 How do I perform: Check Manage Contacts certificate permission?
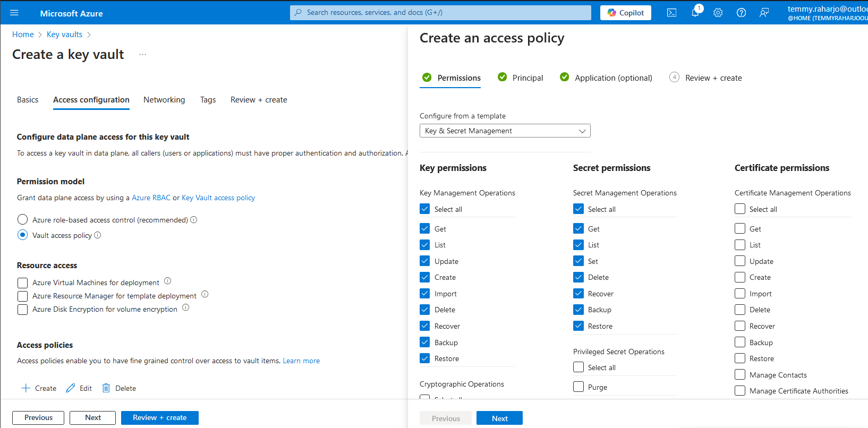pos(740,374)
